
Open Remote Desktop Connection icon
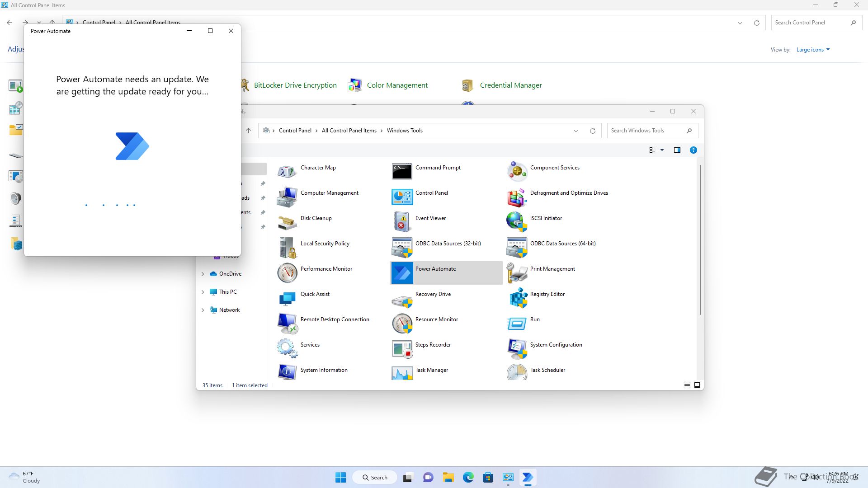click(287, 324)
